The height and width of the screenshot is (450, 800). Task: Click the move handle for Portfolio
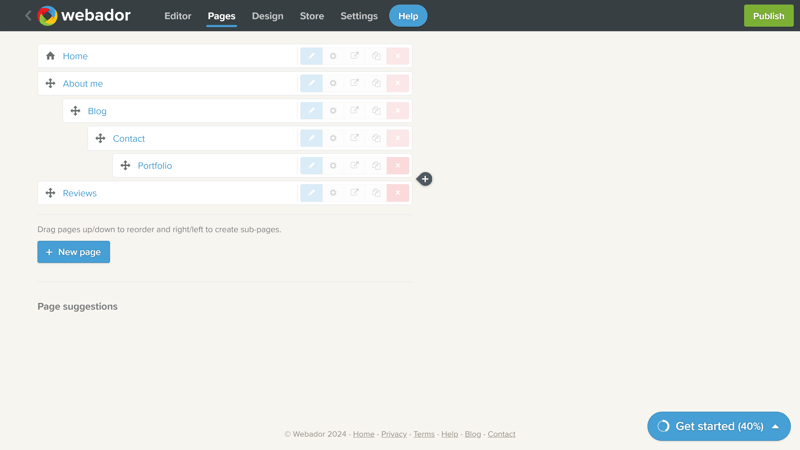[125, 165]
